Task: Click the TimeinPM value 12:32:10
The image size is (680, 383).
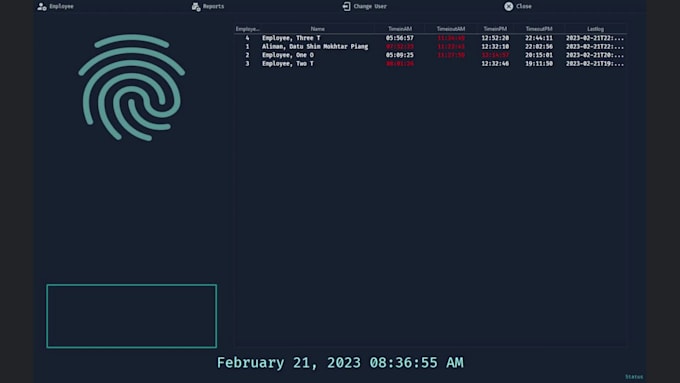Action: (x=495, y=47)
